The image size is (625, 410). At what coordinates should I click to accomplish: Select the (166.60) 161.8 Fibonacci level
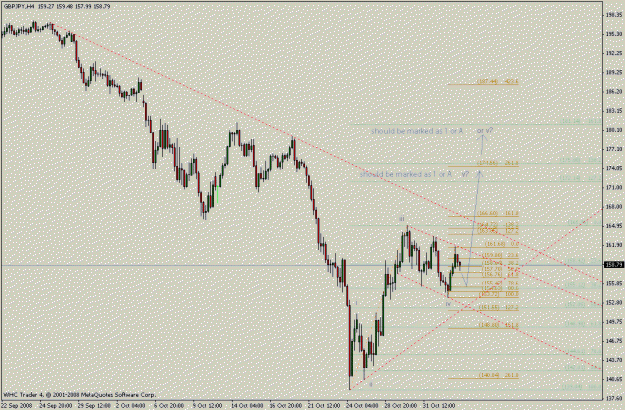[x=497, y=214]
